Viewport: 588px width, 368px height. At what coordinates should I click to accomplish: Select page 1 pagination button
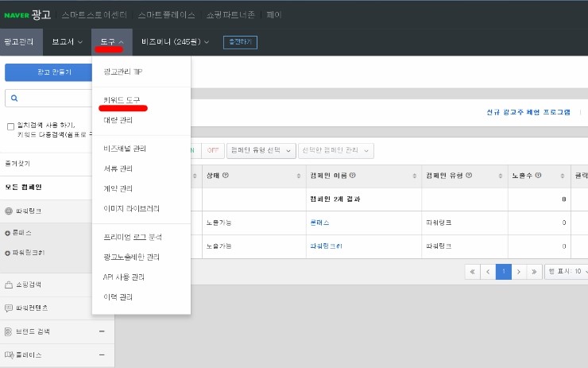point(504,272)
